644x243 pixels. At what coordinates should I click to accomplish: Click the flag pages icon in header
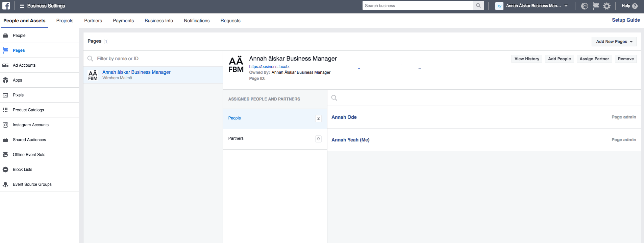click(596, 6)
